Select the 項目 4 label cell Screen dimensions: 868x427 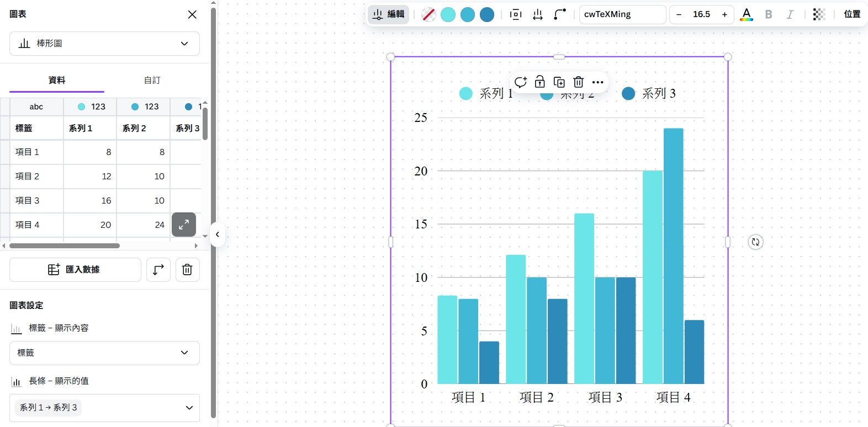(36, 225)
